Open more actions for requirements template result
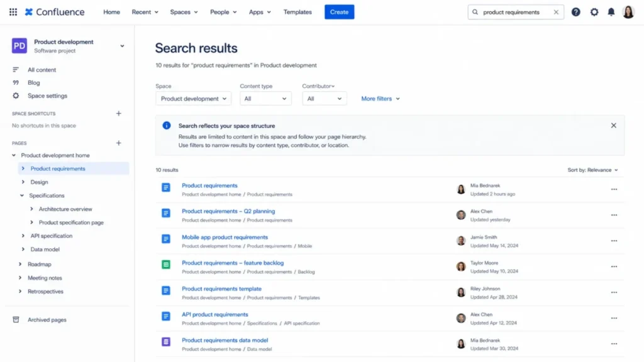The height and width of the screenshot is (362, 644). [x=614, y=292]
